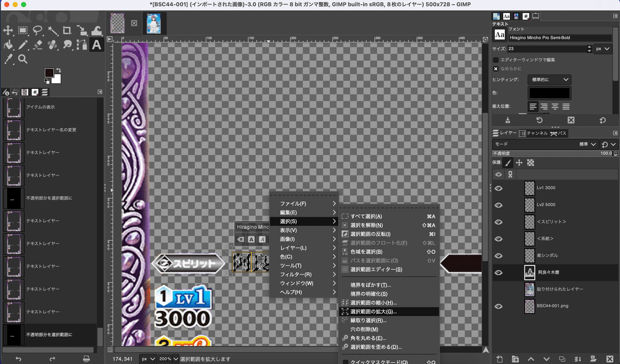Click the font name input field
This screenshot has height=364, width=620.
(560, 38)
